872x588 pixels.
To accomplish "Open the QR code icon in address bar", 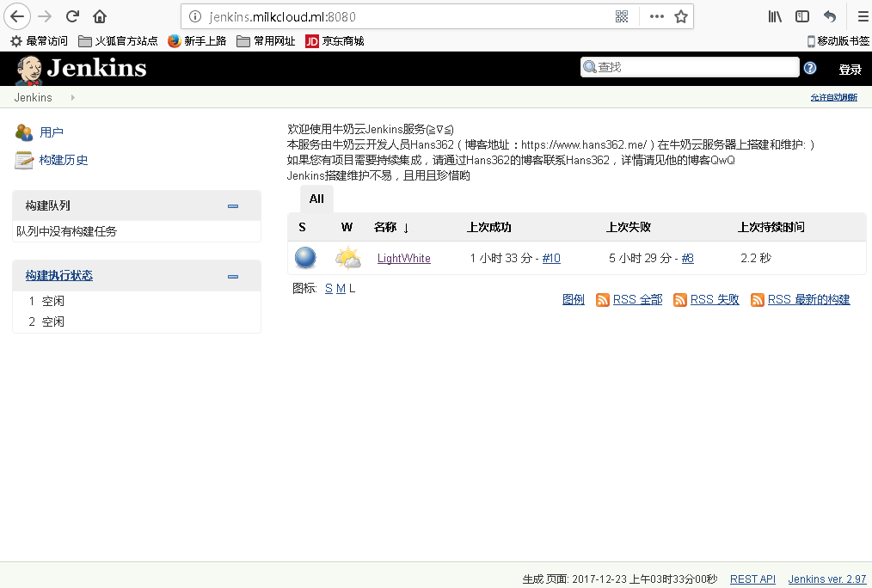I will point(622,16).
